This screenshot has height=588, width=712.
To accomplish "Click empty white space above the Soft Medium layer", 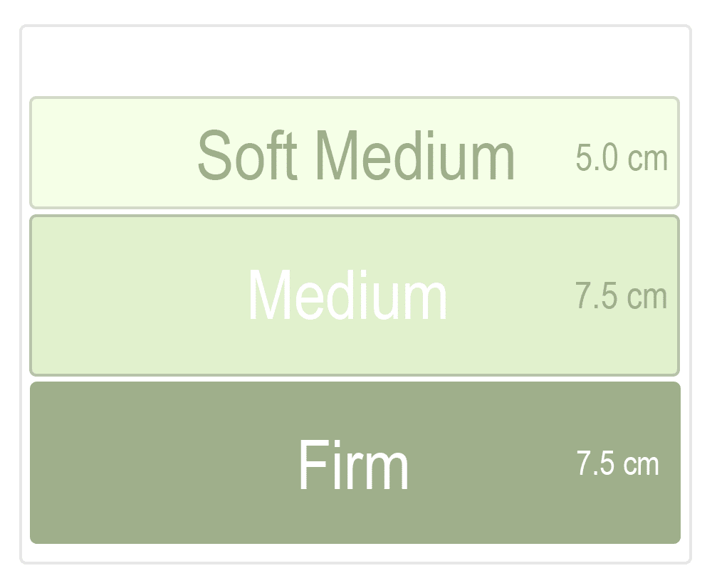I will [x=355, y=61].
